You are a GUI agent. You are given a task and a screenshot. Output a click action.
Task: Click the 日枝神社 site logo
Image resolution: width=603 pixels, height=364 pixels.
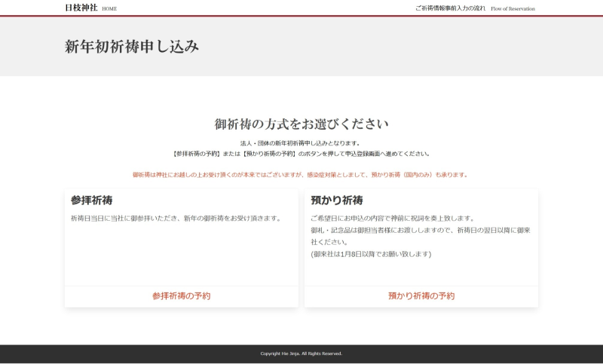click(x=81, y=8)
